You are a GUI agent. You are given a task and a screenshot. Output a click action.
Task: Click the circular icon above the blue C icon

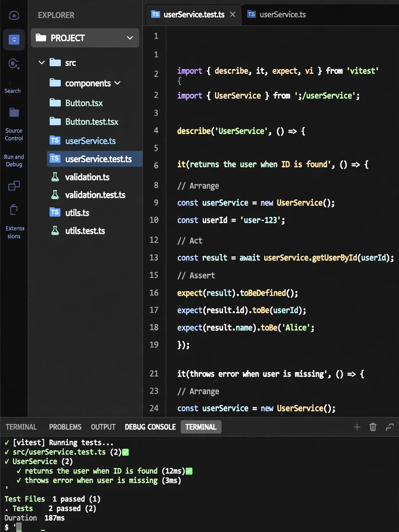click(x=14, y=16)
